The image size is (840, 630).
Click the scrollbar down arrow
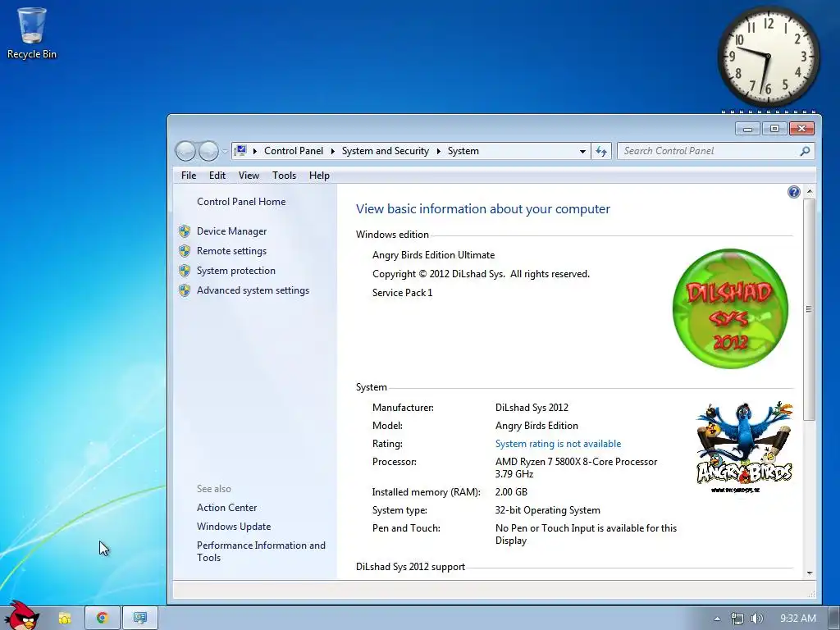point(810,573)
